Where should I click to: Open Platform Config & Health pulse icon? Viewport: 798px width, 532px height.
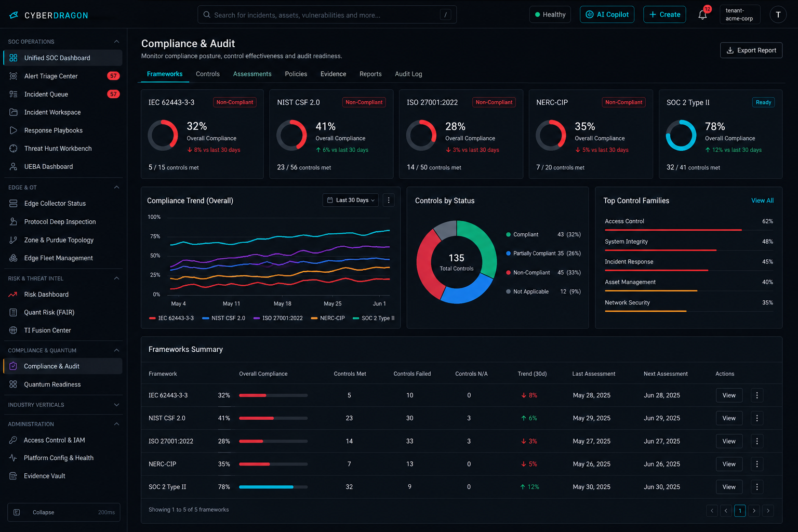pyautogui.click(x=14, y=458)
